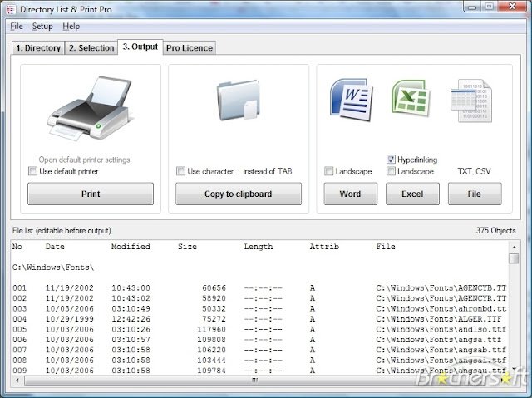This screenshot has height=398, width=532.
Task: Click the 375 Objects count label
Action: (x=495, y=230)
